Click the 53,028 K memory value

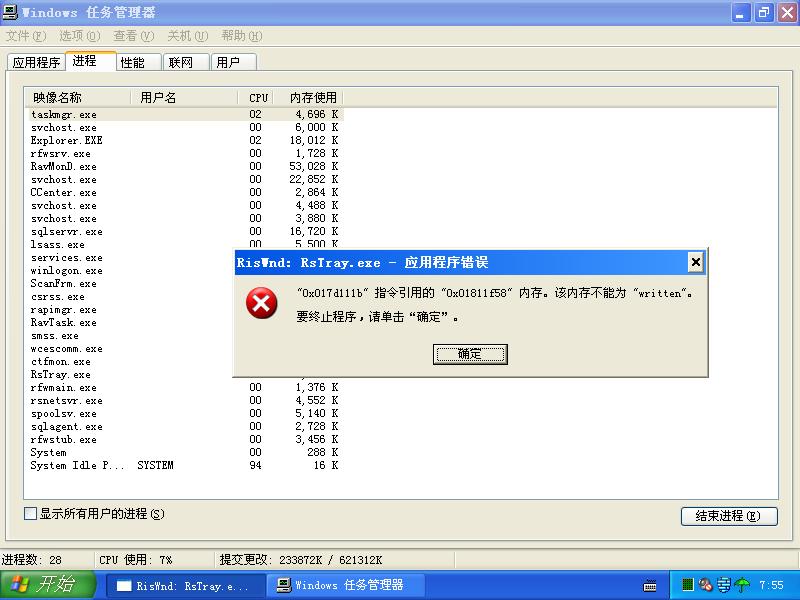click(313, 166)
